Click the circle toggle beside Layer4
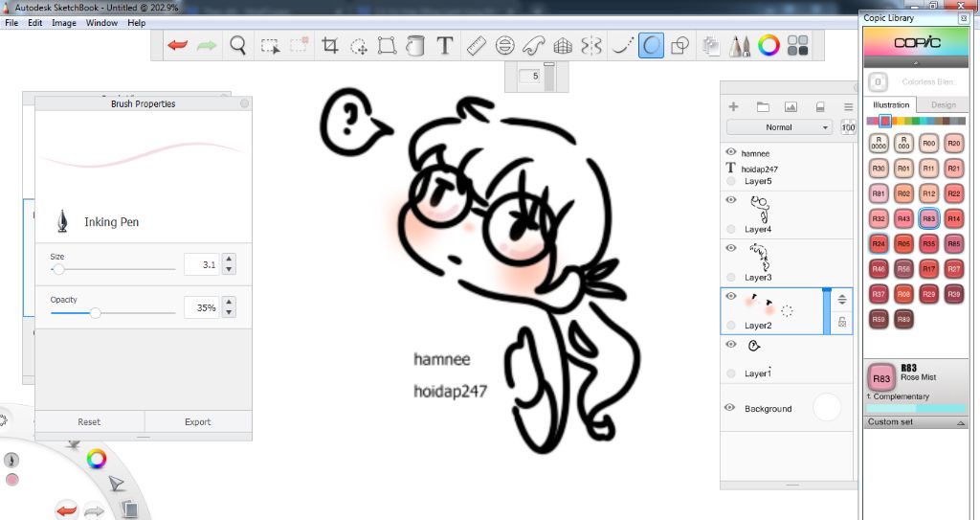The width and height of the screenshot is (980, 520). click(731, 230)
